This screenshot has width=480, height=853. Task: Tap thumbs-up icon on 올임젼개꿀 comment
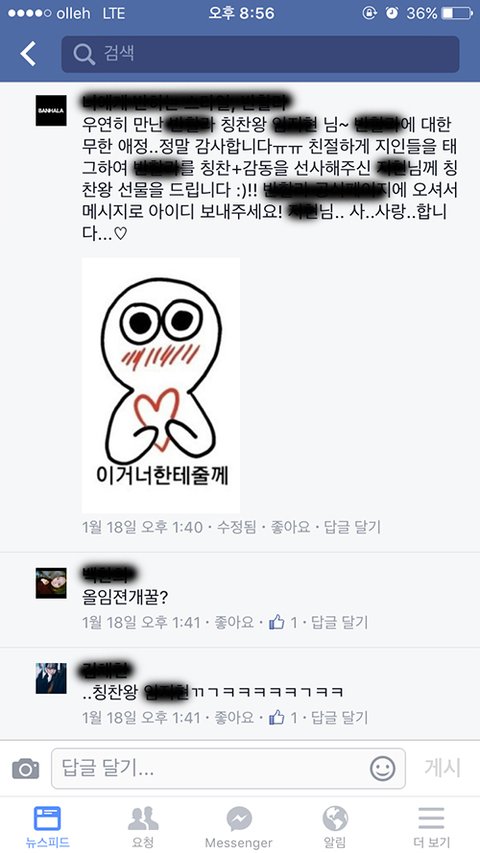(x=277, y=622)
